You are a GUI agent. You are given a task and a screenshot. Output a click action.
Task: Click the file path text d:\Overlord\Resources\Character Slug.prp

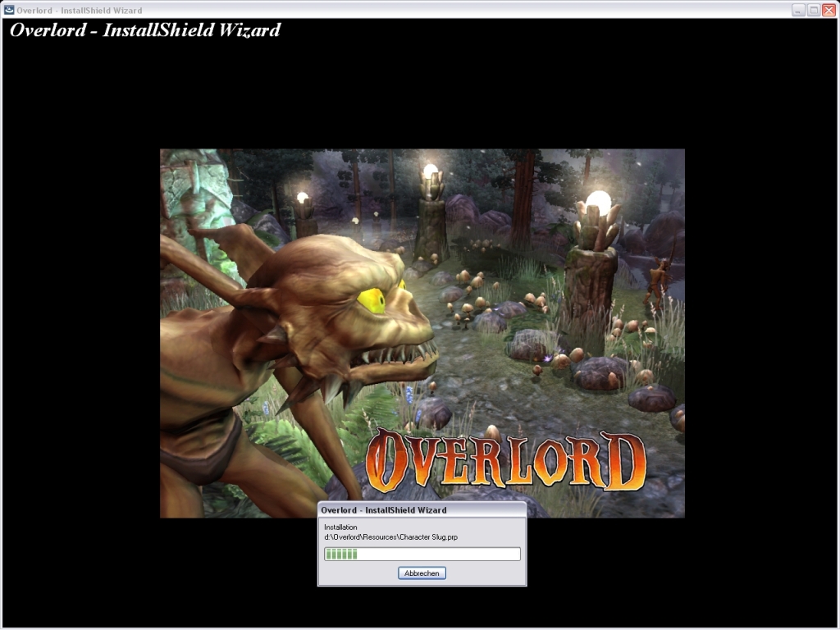[x=391, y=536]
